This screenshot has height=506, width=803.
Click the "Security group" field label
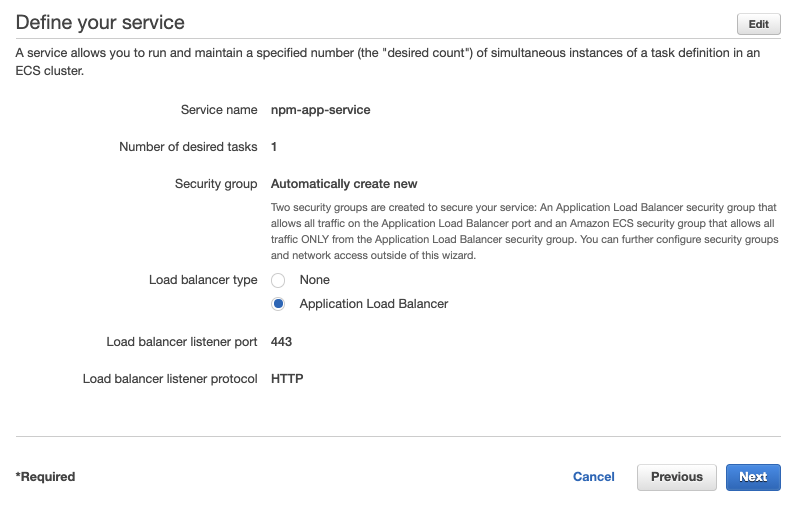pos(216,184)
